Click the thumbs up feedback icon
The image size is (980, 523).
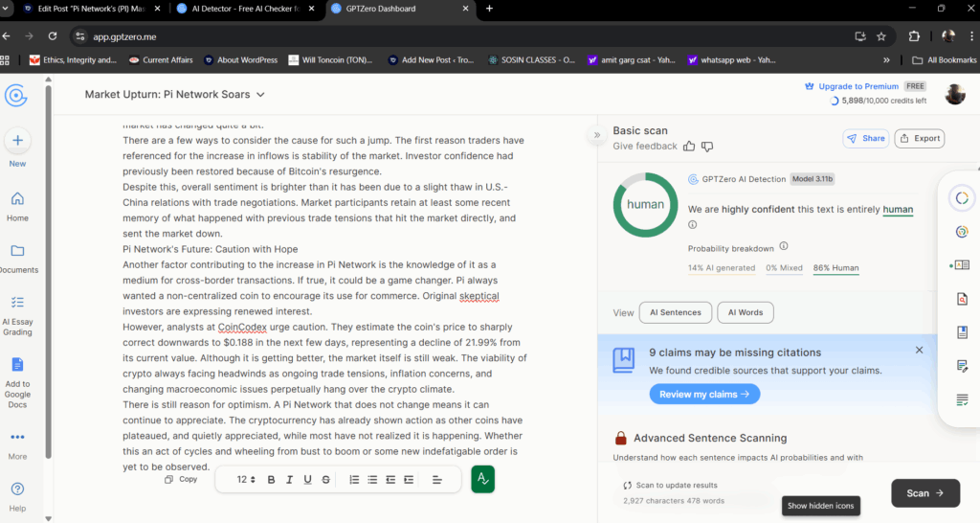[688, 147]
